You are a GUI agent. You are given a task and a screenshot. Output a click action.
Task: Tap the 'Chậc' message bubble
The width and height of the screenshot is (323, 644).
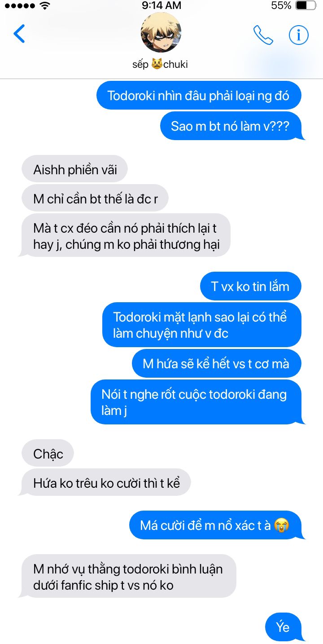pos(48,454)
